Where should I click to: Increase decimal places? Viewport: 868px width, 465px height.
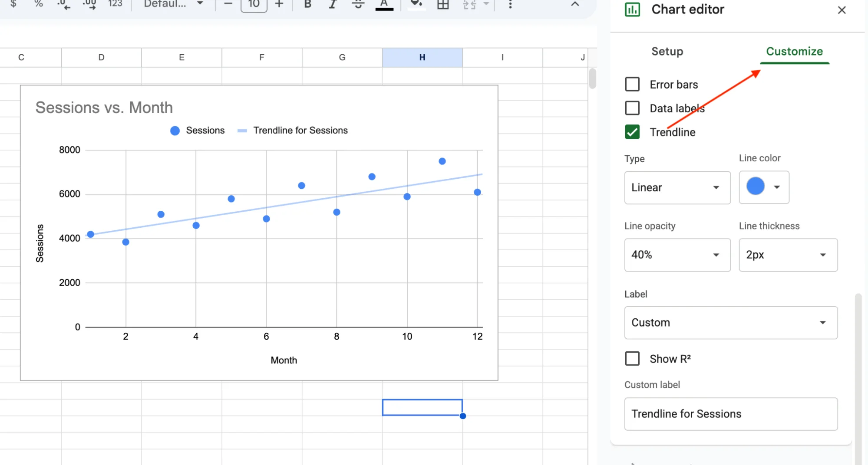pyautogui.click(x=89, y=4)
